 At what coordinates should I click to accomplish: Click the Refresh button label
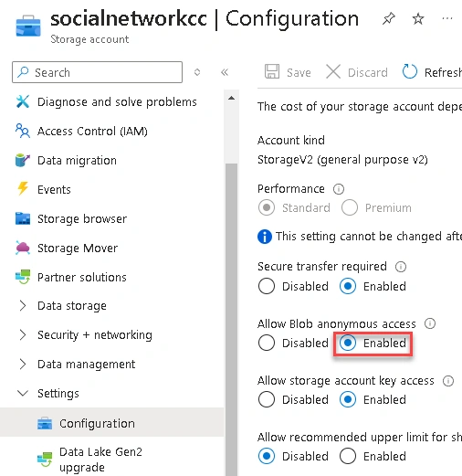(x=443, y=73)
